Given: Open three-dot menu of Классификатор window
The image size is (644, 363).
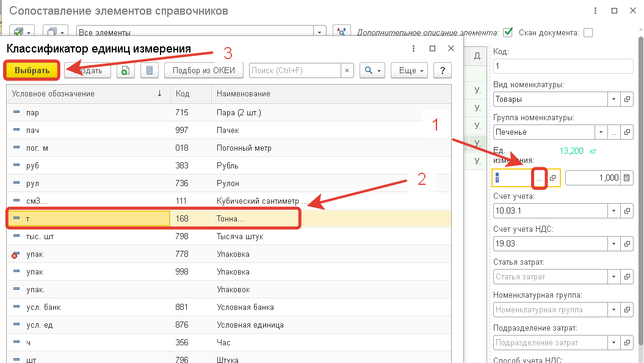Looking at the screenshot, I should 413,48.
